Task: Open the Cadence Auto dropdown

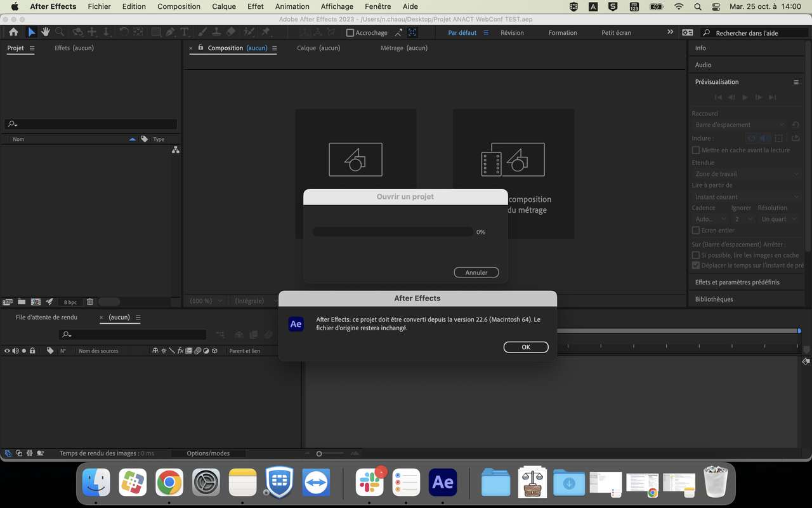Action: point(710,219)
